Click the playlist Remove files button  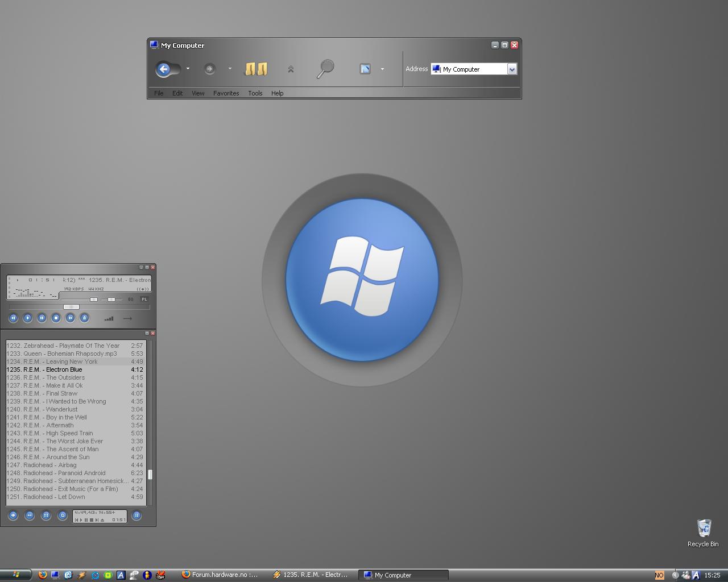click(30, 516)
